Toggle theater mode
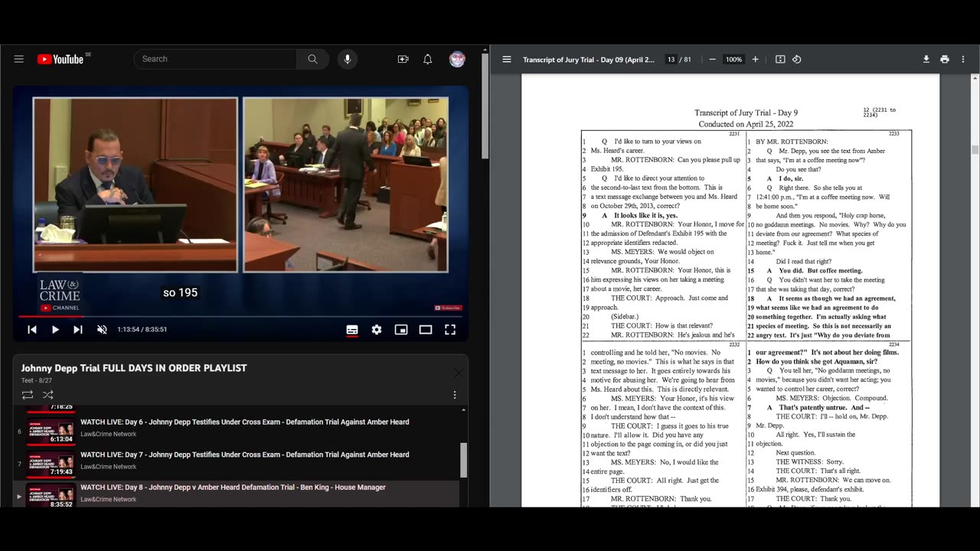 pyautogui.click(x=426, y=329)
